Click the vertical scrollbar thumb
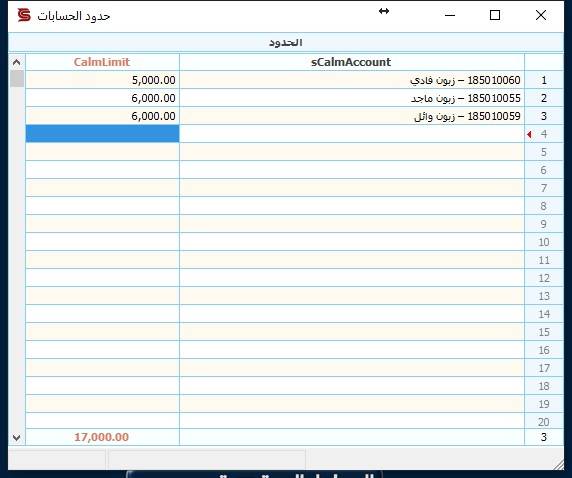 pos(17,79)
